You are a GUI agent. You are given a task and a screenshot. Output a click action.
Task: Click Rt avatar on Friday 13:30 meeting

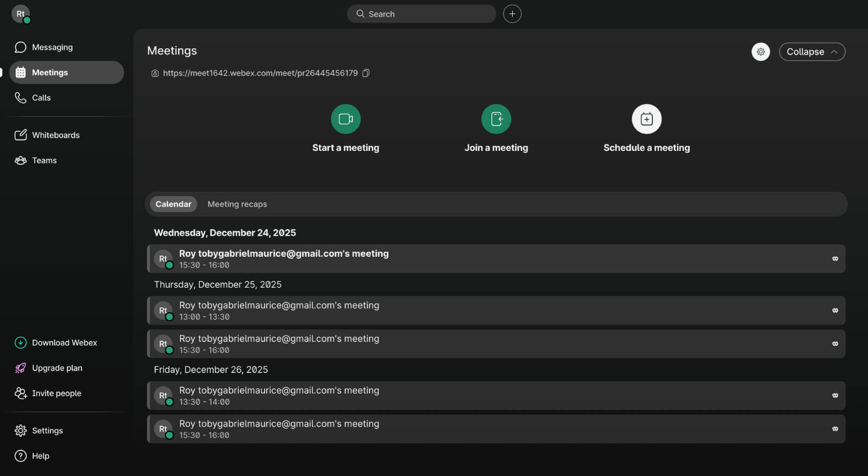163,396
